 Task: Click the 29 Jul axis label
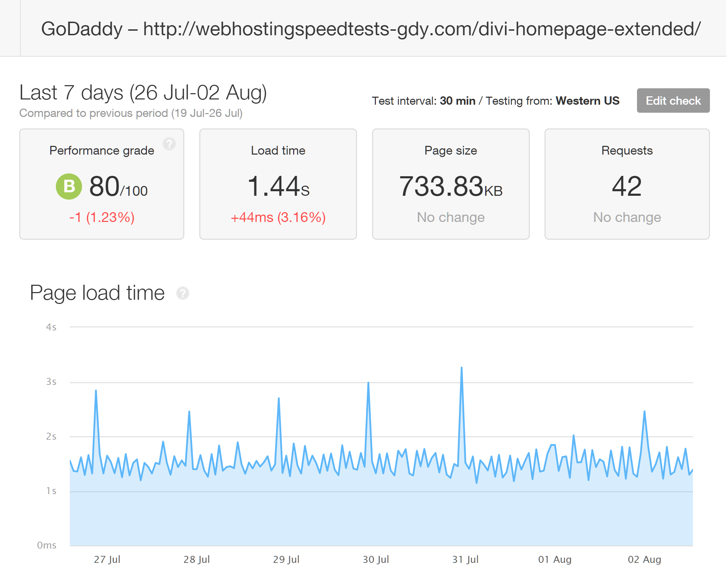(x=286, y=559)
